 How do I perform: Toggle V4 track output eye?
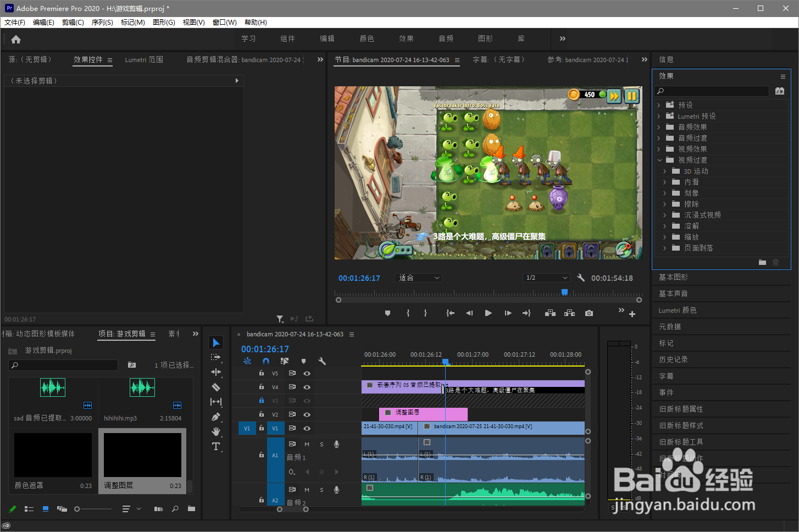pyautogui.click(x=307, y=387)
